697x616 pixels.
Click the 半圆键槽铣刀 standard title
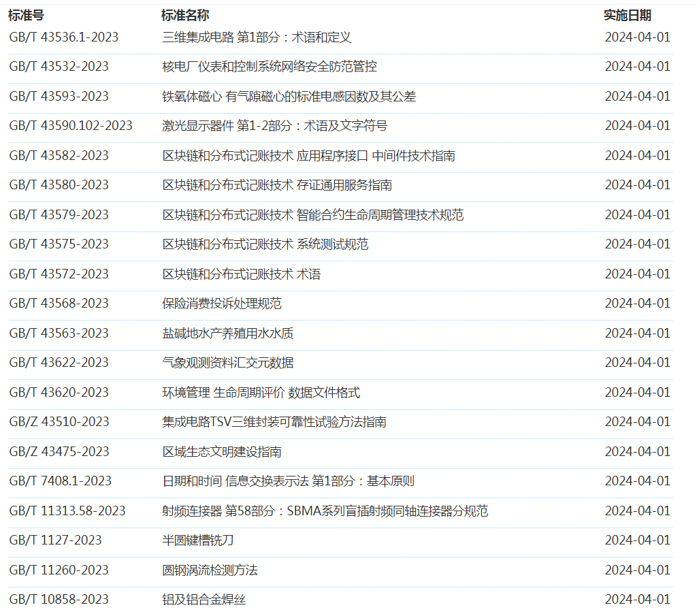click(198, 540)
